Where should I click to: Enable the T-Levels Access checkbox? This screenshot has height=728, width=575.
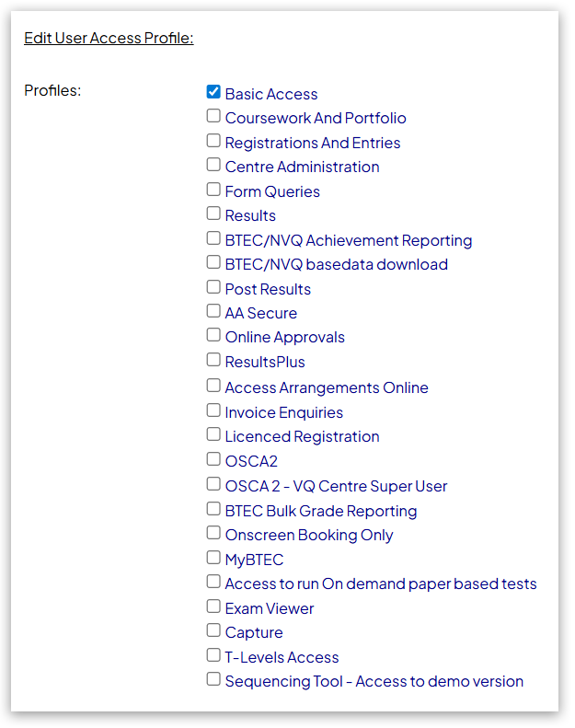click(x=213, y=655)
